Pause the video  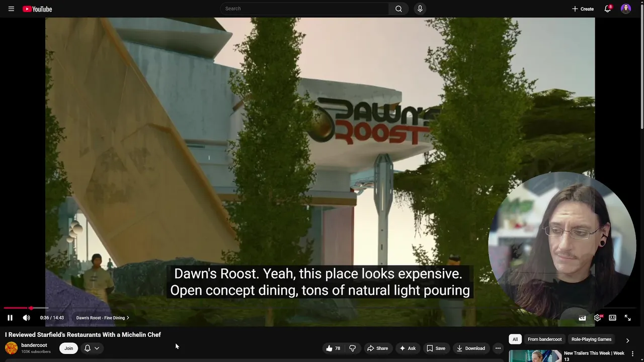point(10,318)
